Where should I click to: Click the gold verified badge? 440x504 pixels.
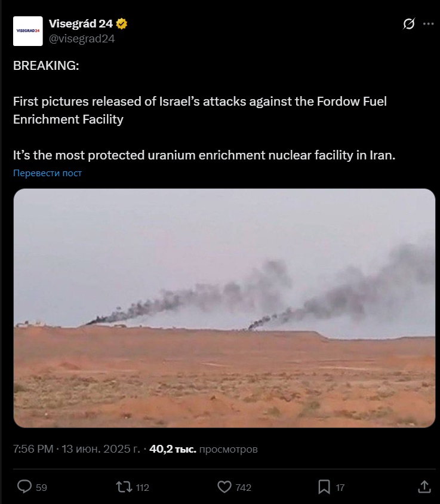coord(121,24)
